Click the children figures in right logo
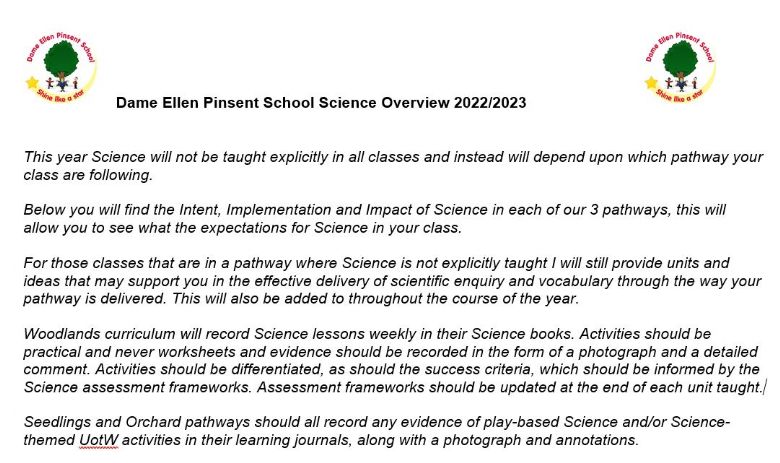780x463 pixels. (x=681, y=83)
